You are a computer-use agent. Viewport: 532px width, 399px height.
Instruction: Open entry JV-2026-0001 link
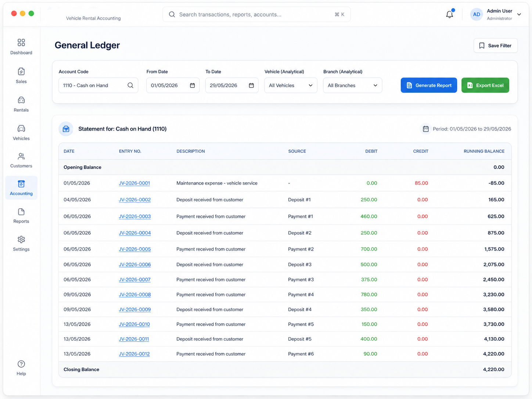(x=134, y=183)
